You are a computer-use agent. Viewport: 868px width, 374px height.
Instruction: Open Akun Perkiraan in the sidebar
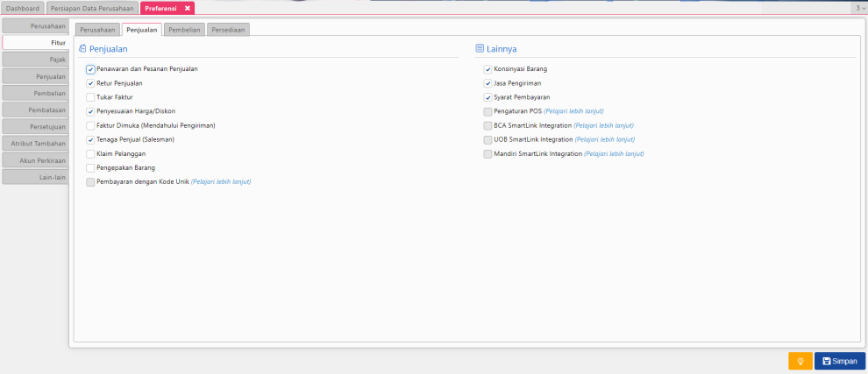click(x=35, y=160)
